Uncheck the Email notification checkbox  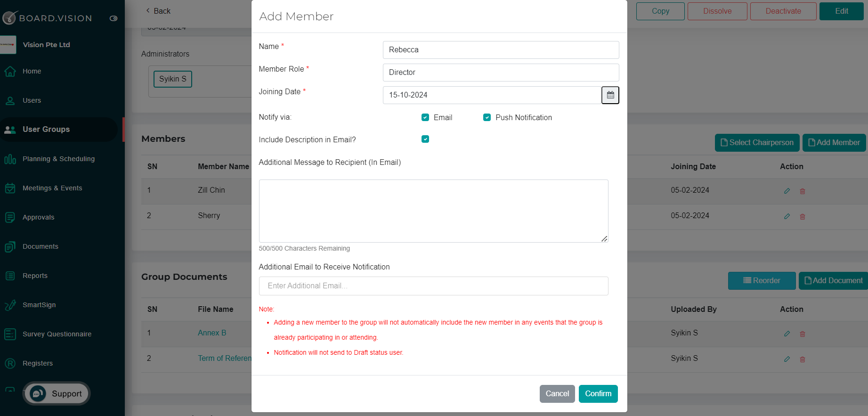(425, 117)
